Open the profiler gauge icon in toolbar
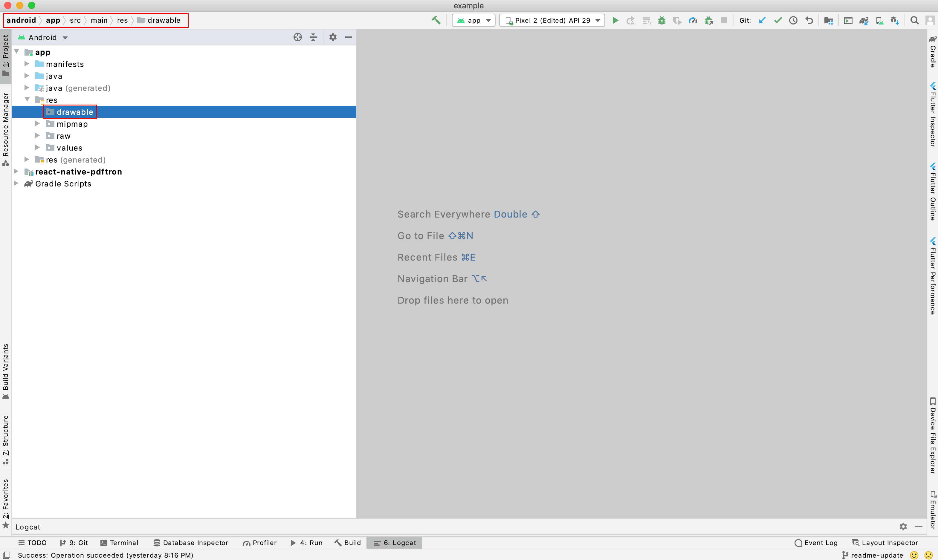This screenshot has height=560, width=938. click(693, 20)
